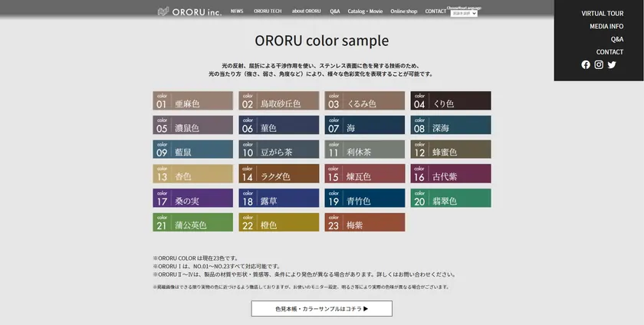Open NEWS in the top menu
The width and height of the screenshot is (644, 325).
[237, 11]
